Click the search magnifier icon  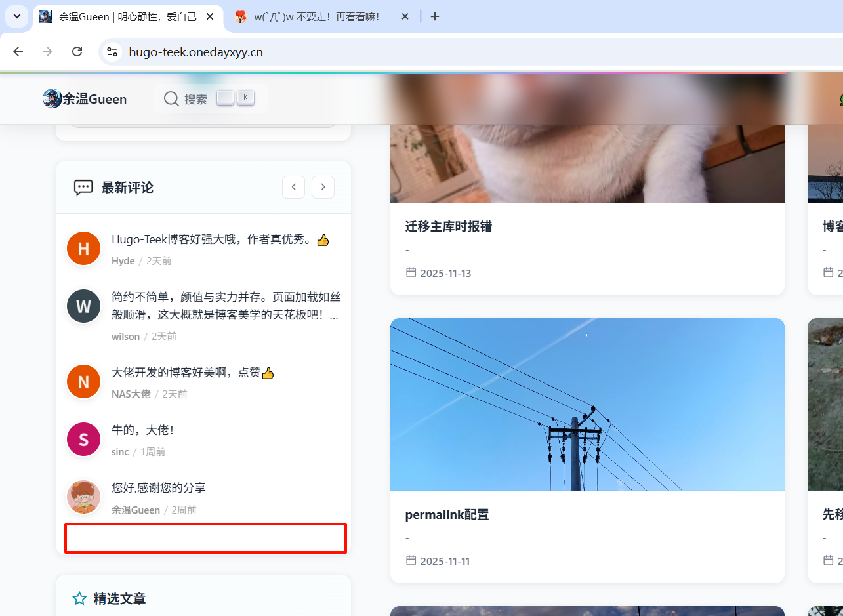(x=171, y=98)
